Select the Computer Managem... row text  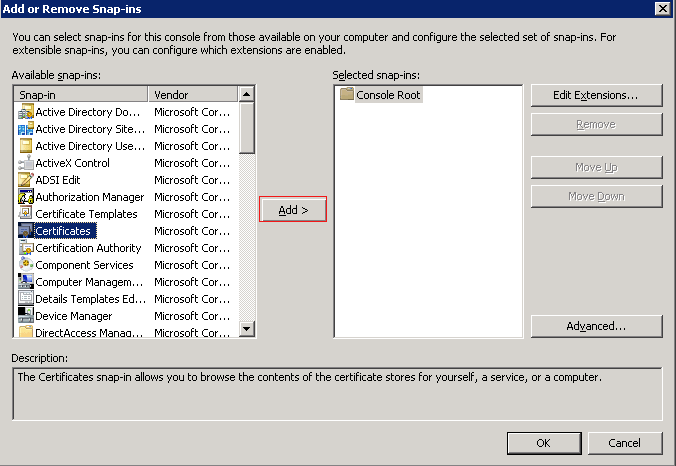(89, 282)
